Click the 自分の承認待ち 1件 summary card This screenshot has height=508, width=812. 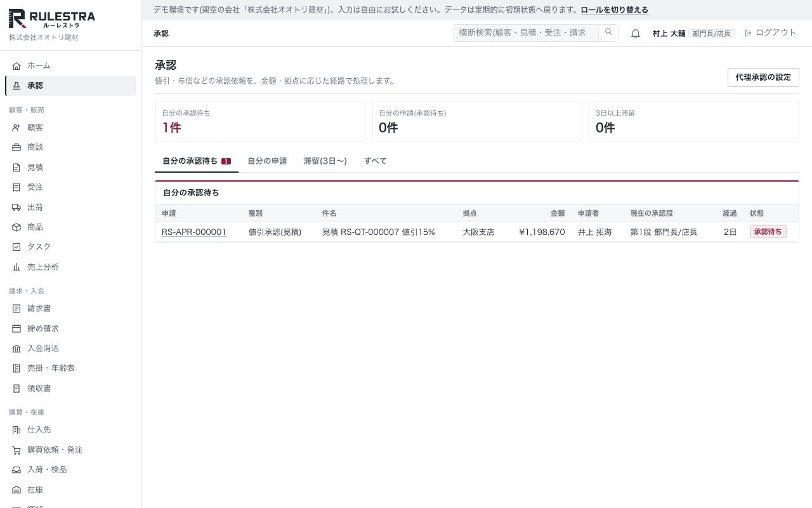[260, 122]
